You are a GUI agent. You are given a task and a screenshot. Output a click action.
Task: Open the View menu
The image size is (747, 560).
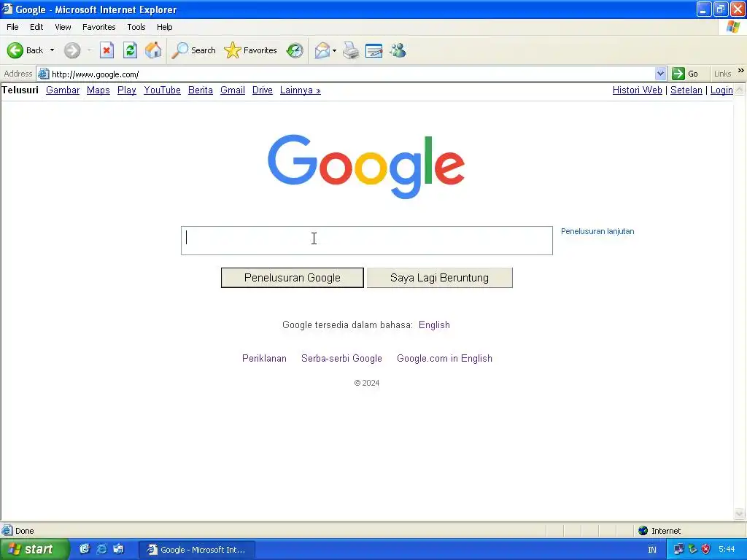click(63, 27)
